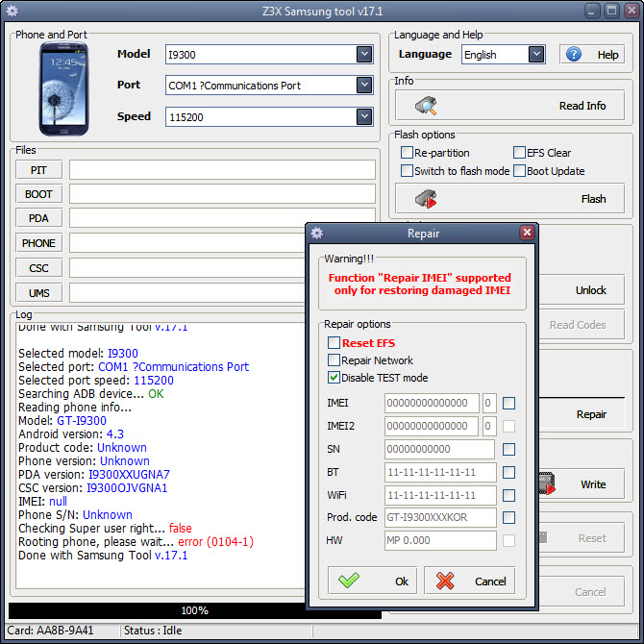Enable the Boot Update checkbox
This screenshot has width=644, height=644.
(x=519, y=170)
